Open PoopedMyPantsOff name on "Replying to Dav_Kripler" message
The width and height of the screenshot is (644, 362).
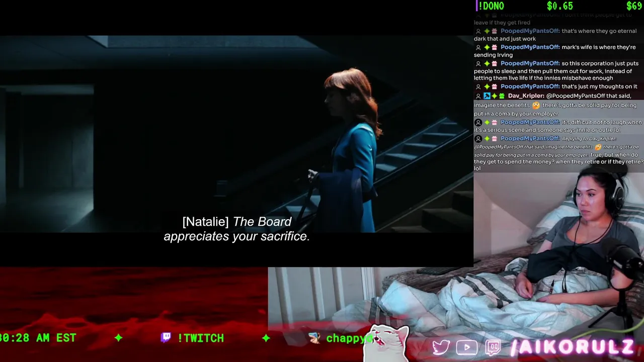(x=530, y=138)
